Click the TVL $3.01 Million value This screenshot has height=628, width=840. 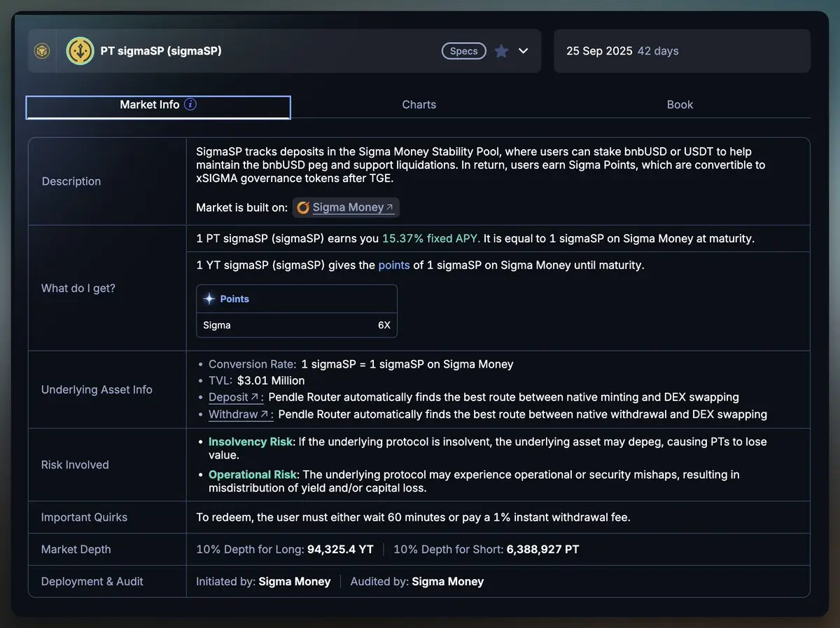(x=271, y=381)
